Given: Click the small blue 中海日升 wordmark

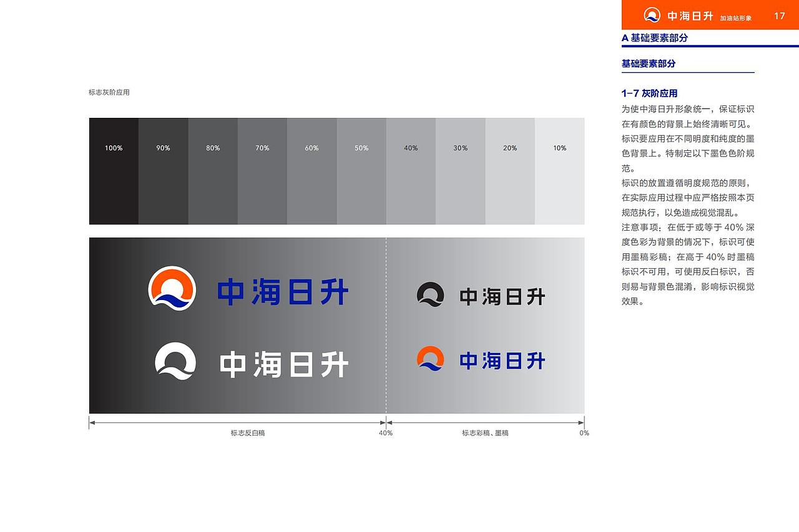Looking at the screenshot, I should click(x=502, y=360).
